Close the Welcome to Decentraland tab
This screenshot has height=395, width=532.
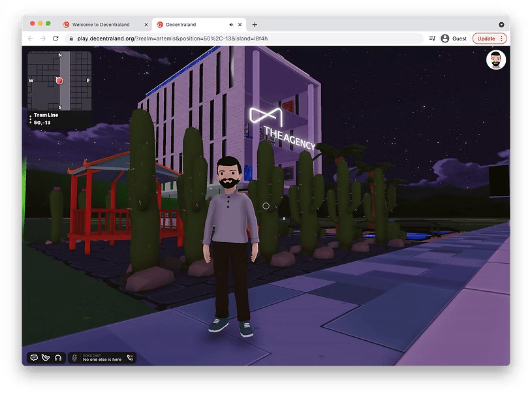146,25
